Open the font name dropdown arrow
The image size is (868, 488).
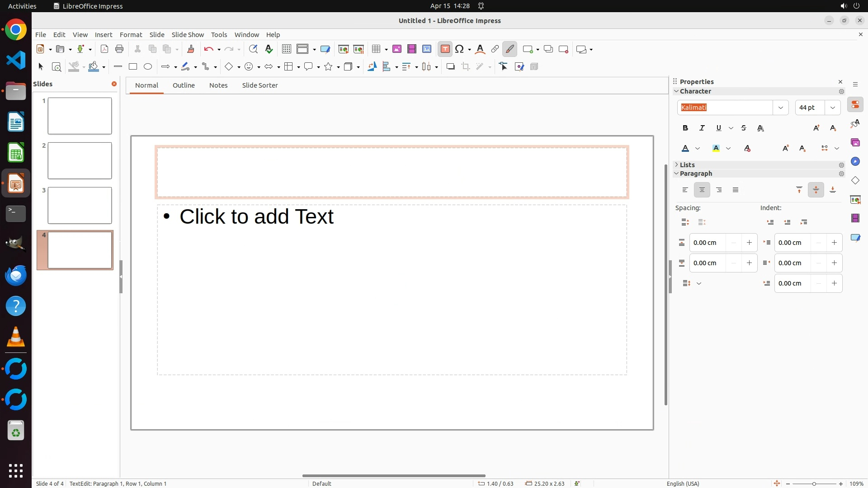pos(780,108)
